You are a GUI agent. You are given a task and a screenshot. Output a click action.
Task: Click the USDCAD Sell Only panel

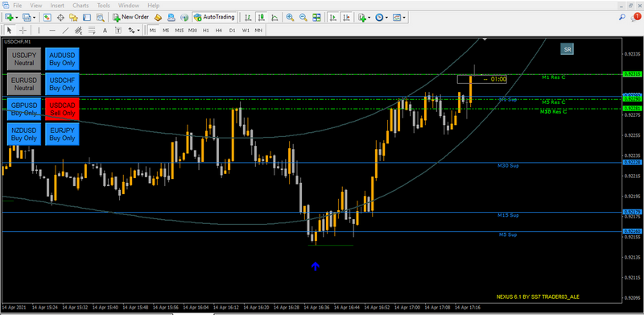[63, 109]
